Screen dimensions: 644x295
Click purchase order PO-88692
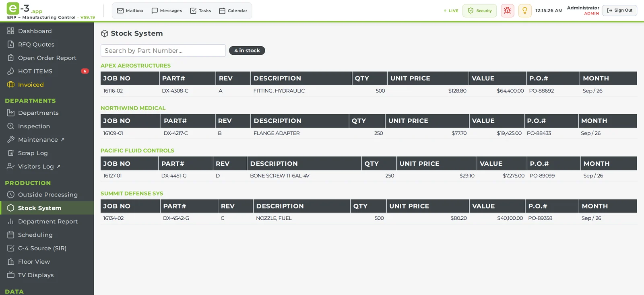(541, 91)
